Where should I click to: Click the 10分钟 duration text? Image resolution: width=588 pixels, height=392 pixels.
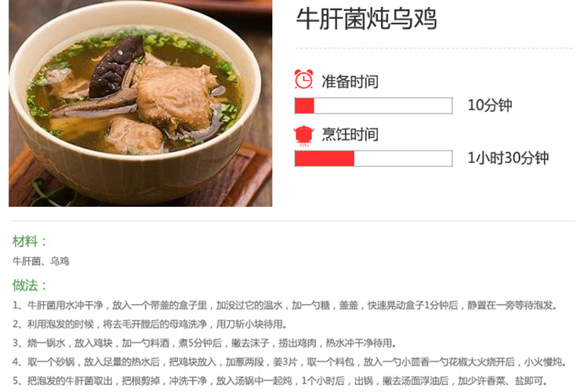tap(490, 105)
